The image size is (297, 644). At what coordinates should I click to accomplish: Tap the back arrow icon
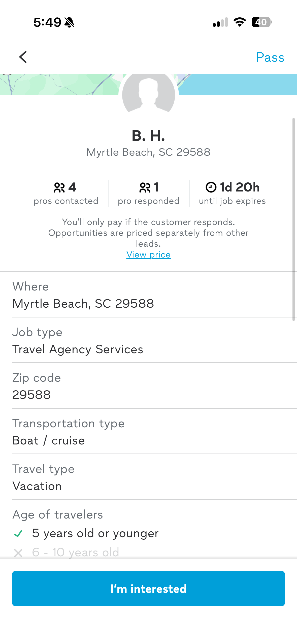[23, 57]
